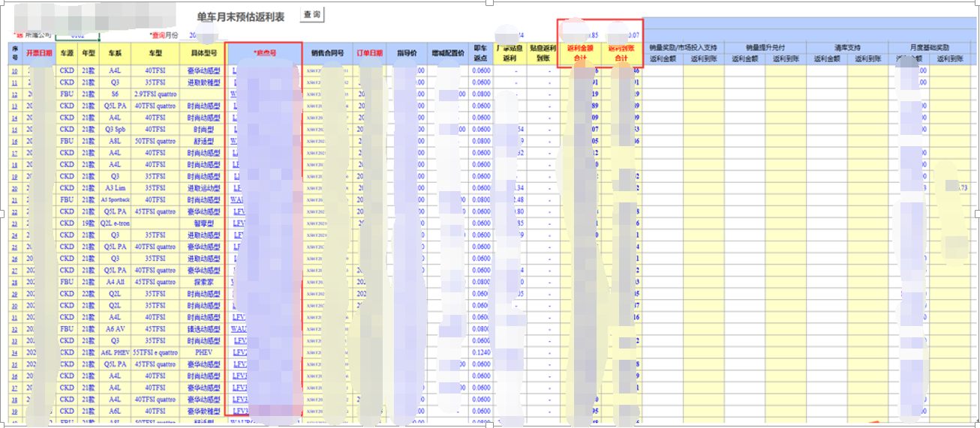Click the 开票日期 column header
This screenshot has width=980, height=428.
[40, 53]
